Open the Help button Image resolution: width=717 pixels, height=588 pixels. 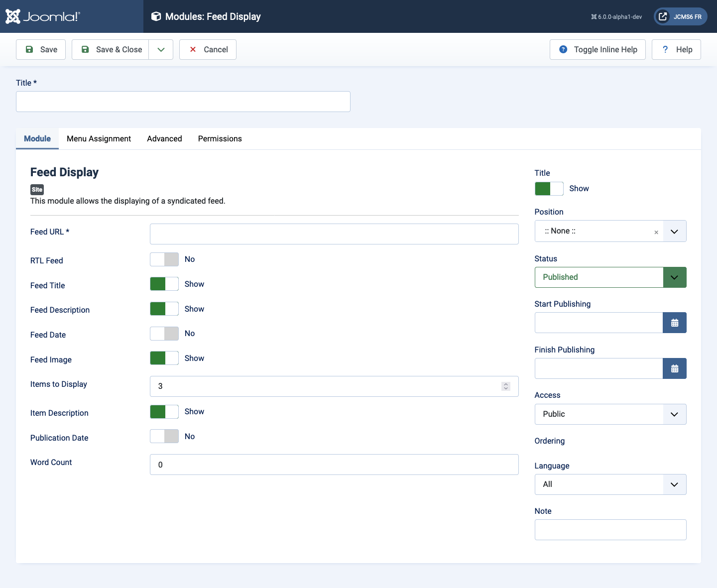tap(676, 49)
